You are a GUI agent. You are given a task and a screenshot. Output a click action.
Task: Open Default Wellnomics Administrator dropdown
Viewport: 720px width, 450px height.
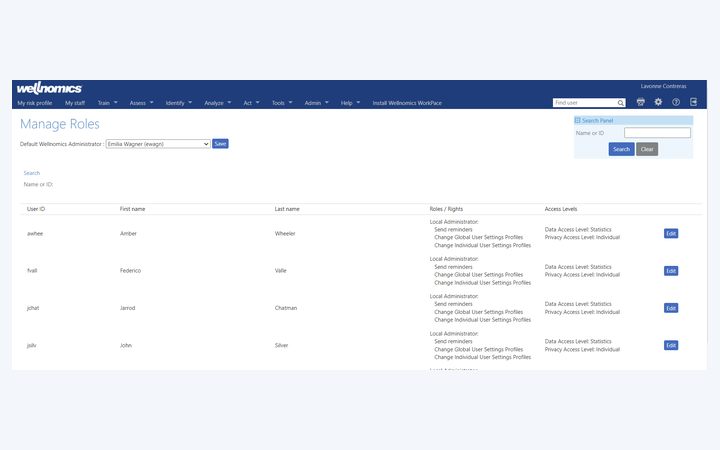pos(158,144)
